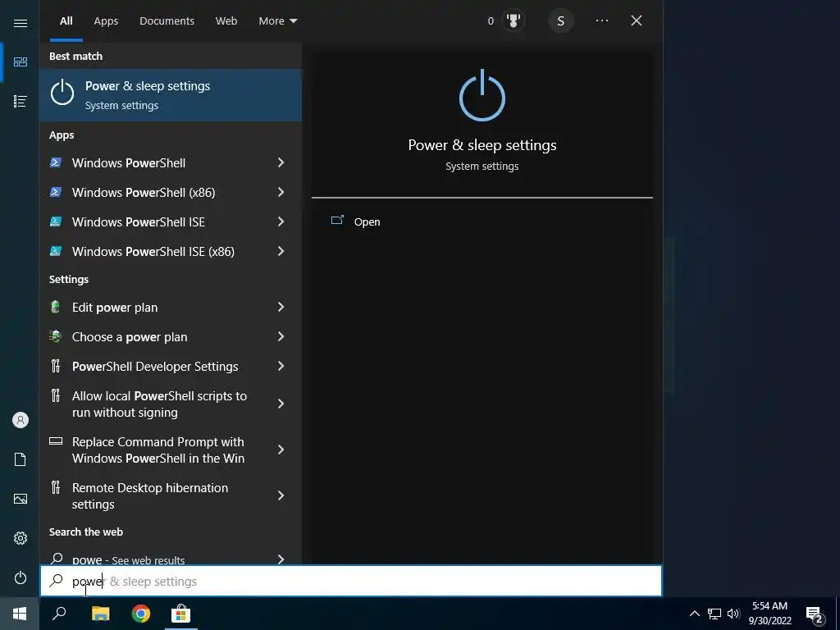Click the large power icon in preview
Screen dimensions: 840x630
tap(482, 95)
